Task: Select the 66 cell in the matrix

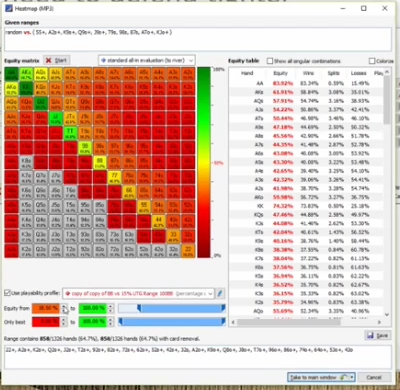Action: coord(129,192)
